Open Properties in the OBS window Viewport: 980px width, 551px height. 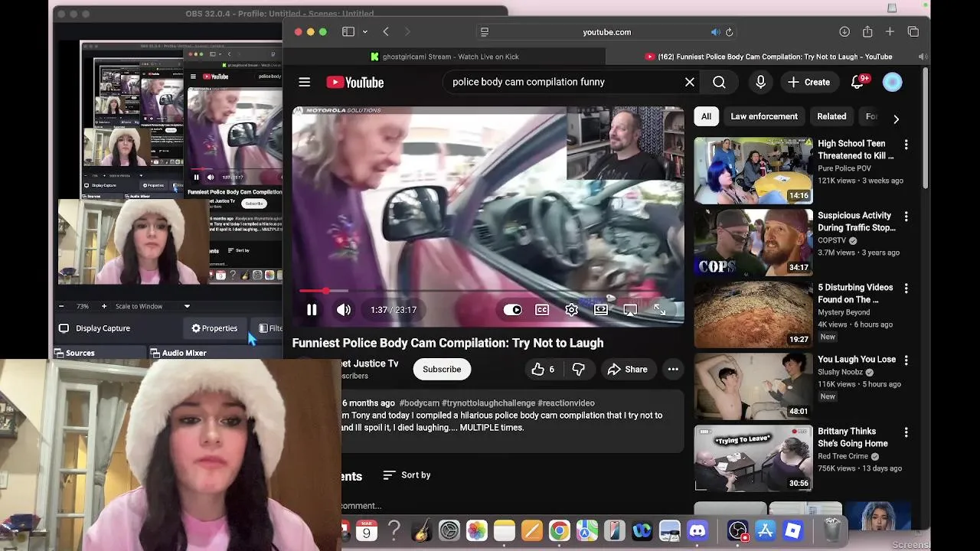(214, 328)
